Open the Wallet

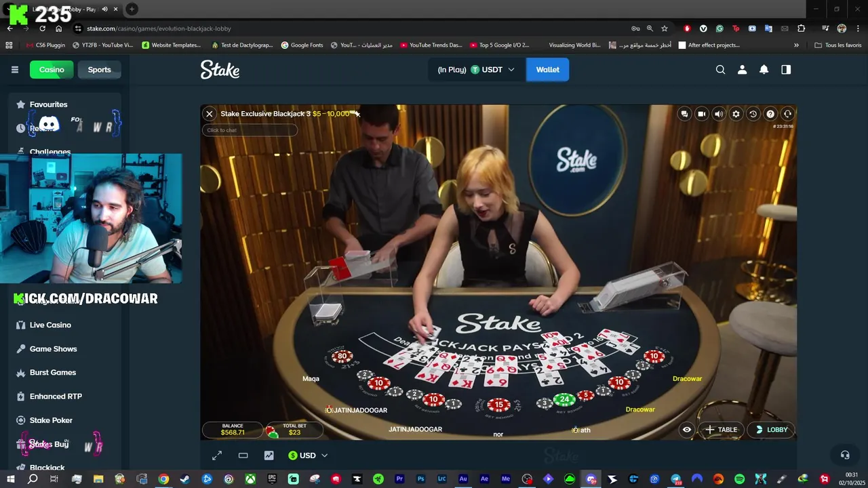coord(547,70)
